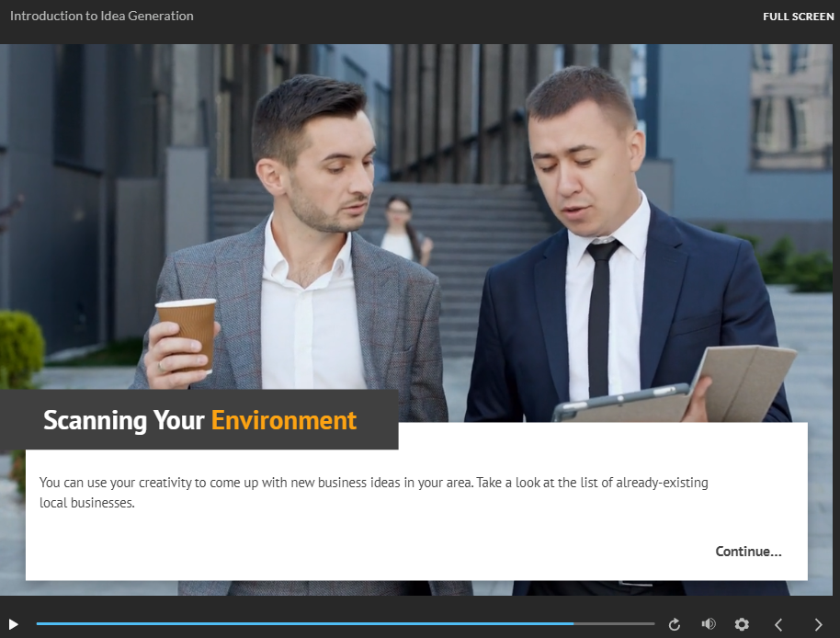Click the paragraph about new business ideas

[x=373, y=492]
